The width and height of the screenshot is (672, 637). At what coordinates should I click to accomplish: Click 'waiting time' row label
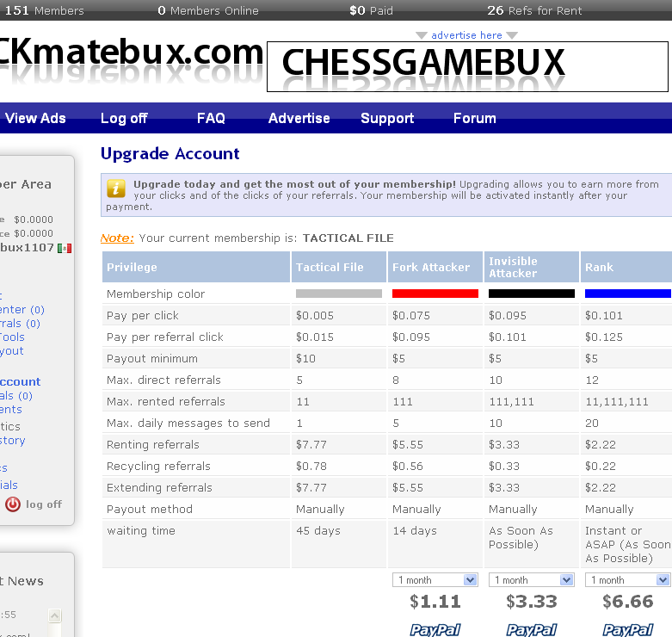pyautogui.click(x=141, y=531)
